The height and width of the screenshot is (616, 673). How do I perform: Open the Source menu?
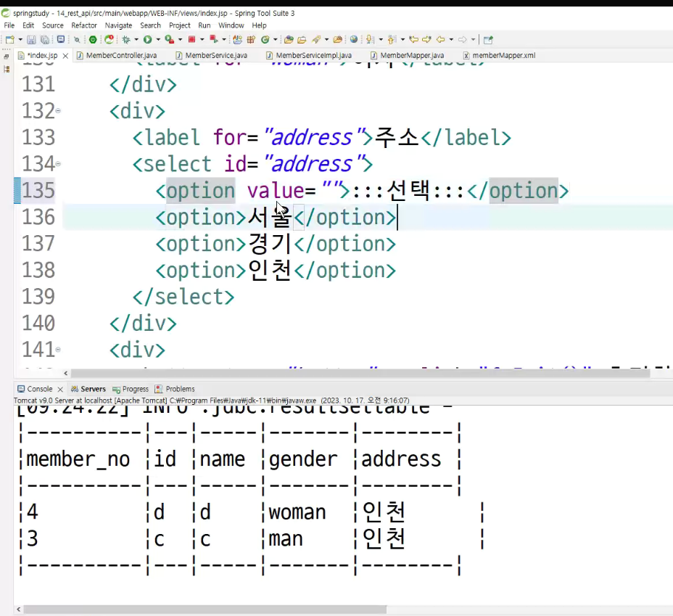coord(53,25)
